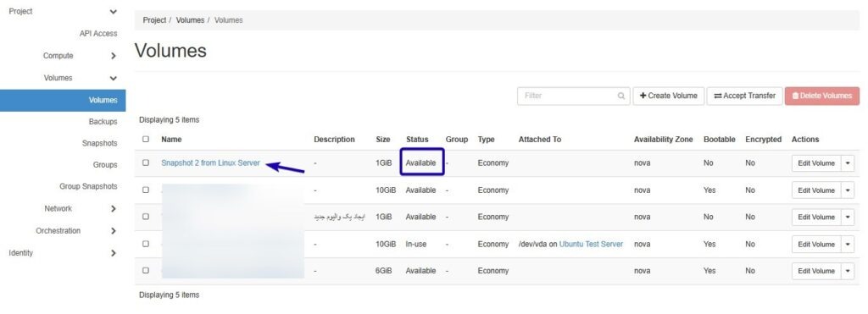The image size is (868, 314).
Task: Click the Delete Volumes button
Action: point(822,96)
